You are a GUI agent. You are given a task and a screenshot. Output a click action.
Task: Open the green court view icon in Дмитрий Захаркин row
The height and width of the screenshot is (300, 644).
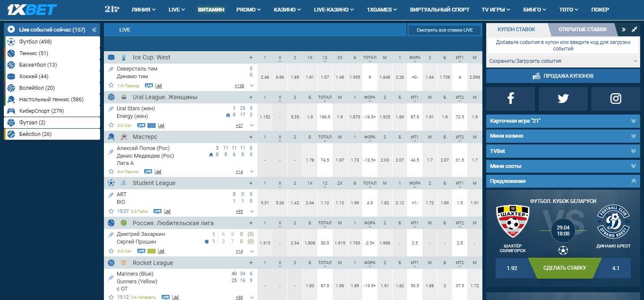click(151, 251)
